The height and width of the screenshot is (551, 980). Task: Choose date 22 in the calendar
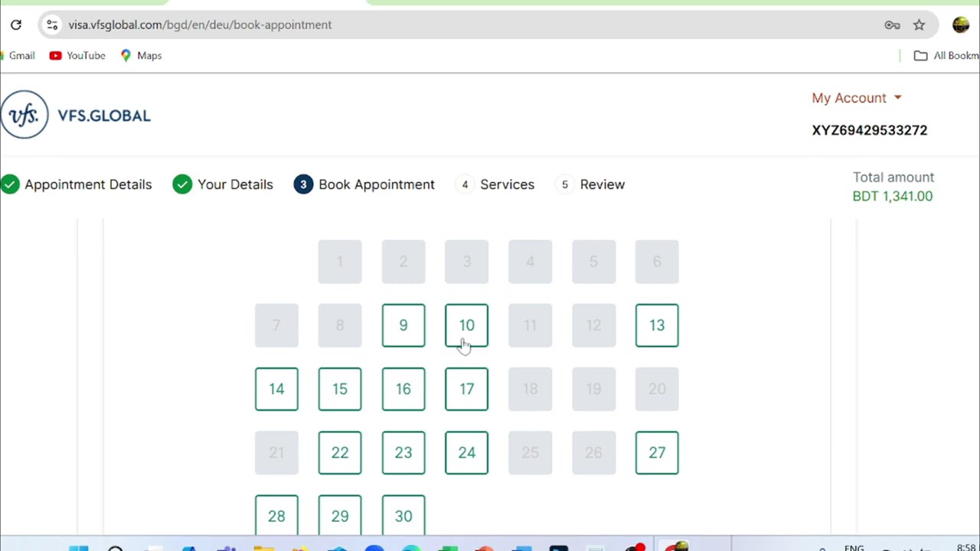coord(340,452)
